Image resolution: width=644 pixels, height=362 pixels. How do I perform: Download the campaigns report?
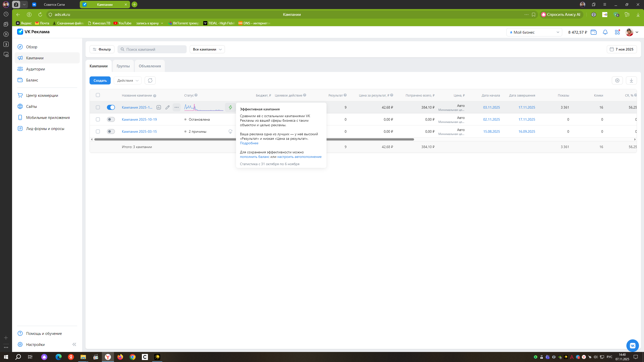[631, 80]
